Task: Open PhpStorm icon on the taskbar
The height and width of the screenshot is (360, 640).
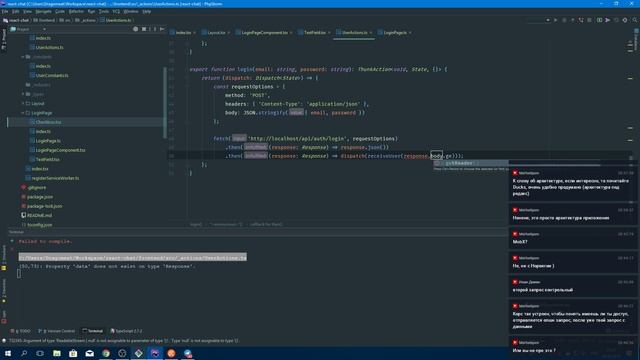Action: click(155, 353)
